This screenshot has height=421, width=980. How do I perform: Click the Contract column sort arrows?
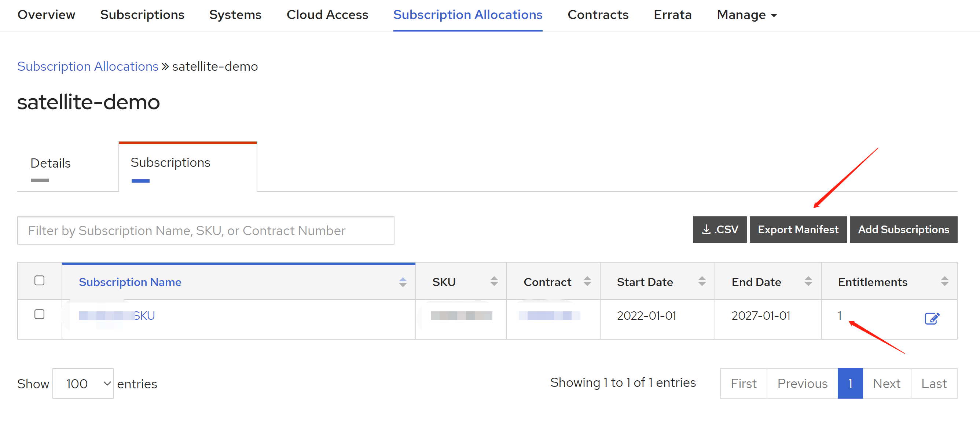[x=587, y=281]
